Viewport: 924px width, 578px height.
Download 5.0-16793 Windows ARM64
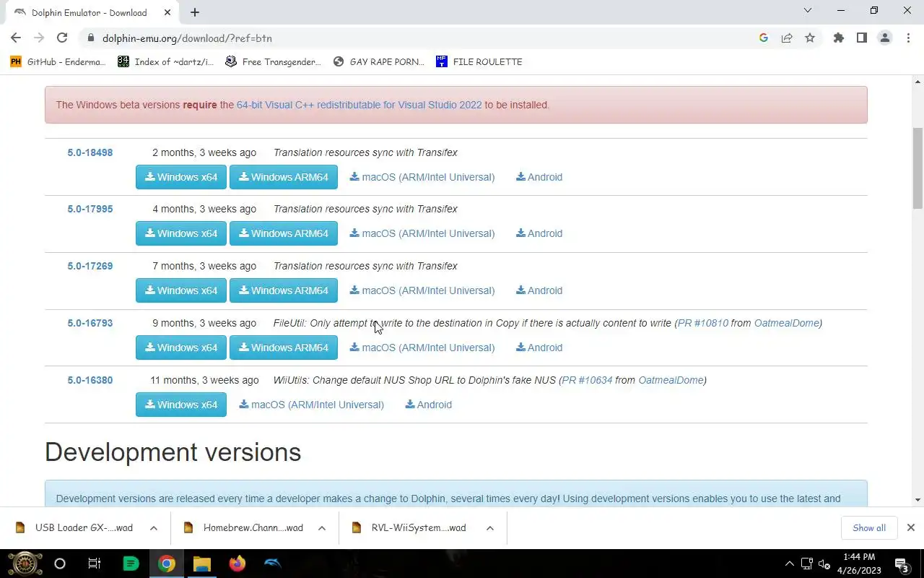click(284, 348)
